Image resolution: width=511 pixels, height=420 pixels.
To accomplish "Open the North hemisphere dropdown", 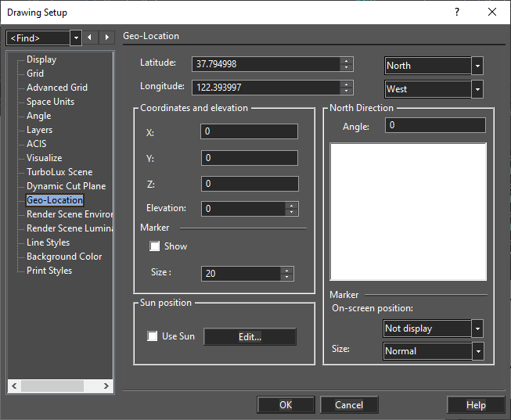I will point(477,66).
